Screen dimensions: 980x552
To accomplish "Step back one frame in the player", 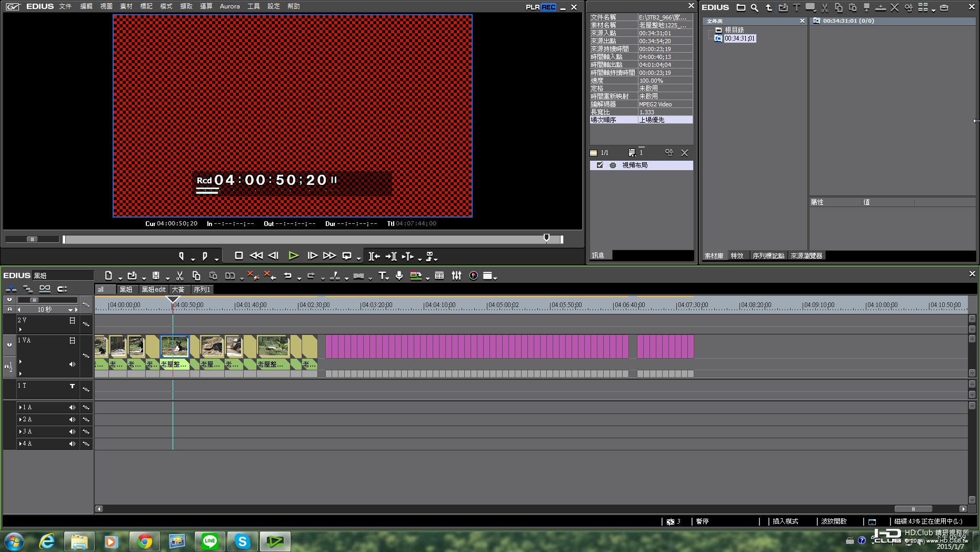I will coord(273,255).
